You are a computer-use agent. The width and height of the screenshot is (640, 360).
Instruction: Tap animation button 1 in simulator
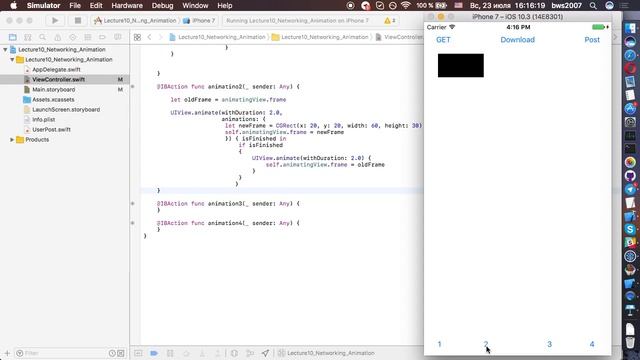tap(439, 344)
